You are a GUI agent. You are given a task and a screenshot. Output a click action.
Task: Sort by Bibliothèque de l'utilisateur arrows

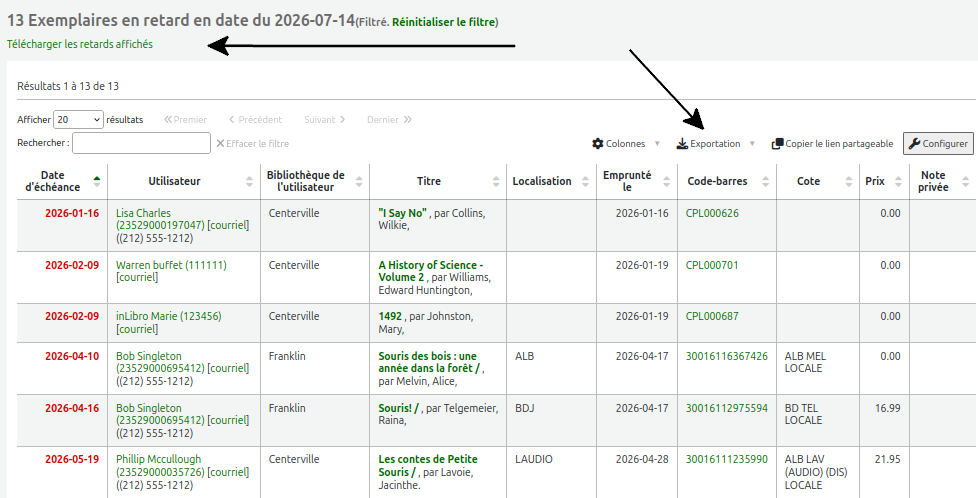coord(359,181)
